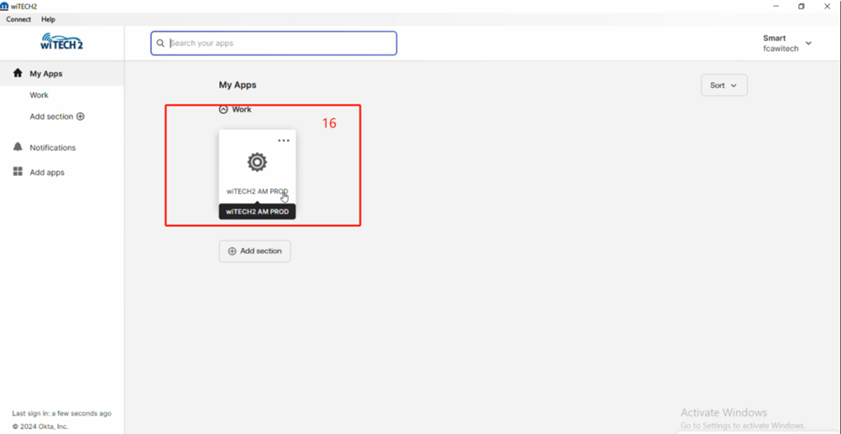Open Add apps grid icon
The width and height of the screenshot is (841, 434).
pos(18,172)
